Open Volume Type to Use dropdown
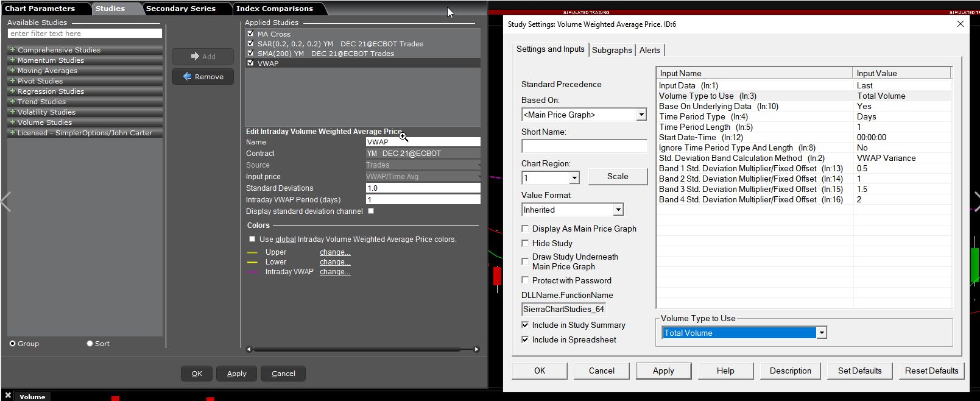Screen dimensions: 980x401 [822, 333]
